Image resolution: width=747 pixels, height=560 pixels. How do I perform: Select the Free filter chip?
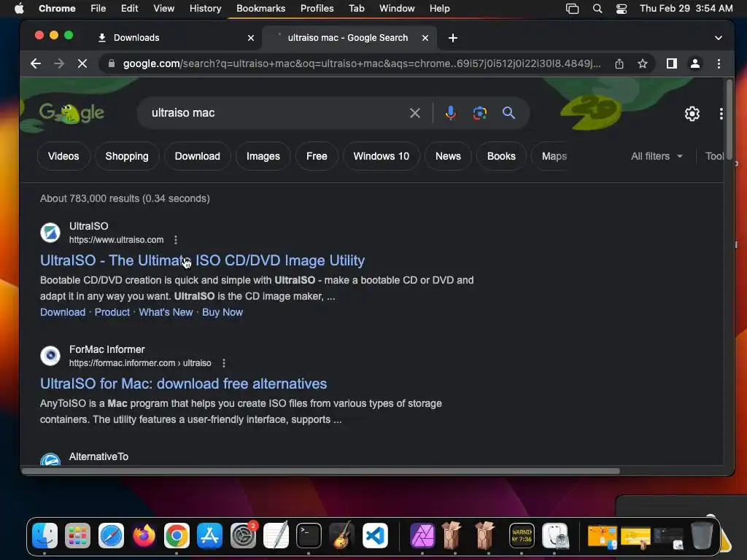[317, 156]
